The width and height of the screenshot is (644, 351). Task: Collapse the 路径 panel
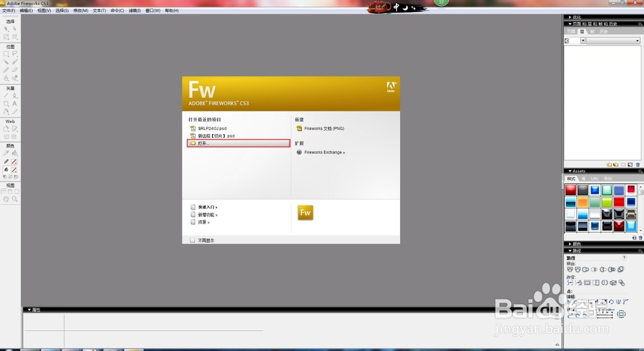click(x=570, y=251)
